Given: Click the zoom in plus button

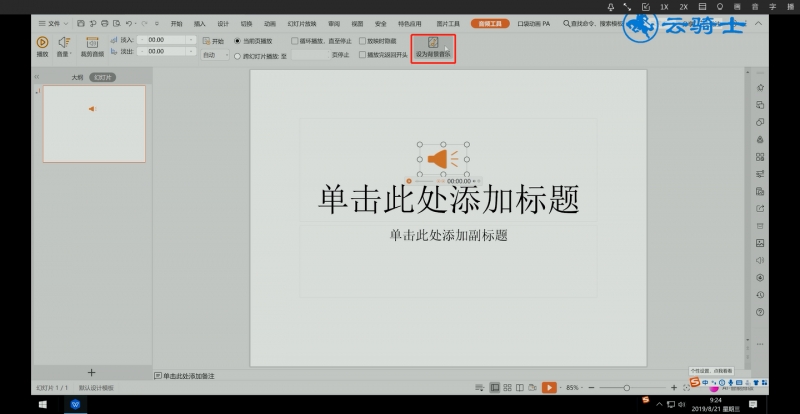Looking at the screenshot, I should [674, 388].
